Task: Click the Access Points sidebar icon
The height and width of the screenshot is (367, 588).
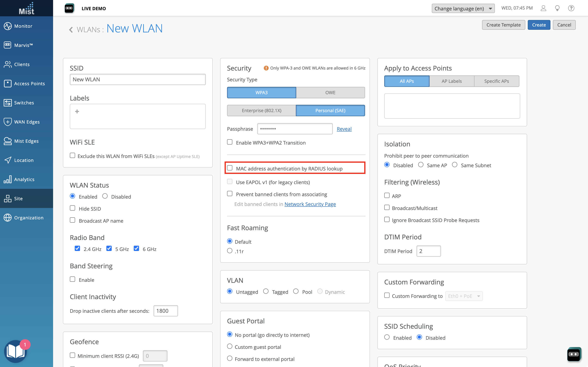Action: click(x=8, y=84)
